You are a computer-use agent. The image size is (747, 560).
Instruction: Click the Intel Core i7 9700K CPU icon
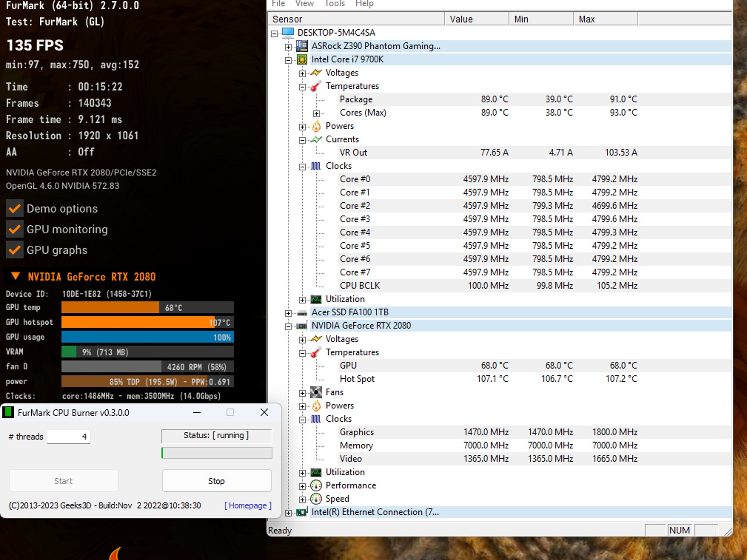coord(302,59)
